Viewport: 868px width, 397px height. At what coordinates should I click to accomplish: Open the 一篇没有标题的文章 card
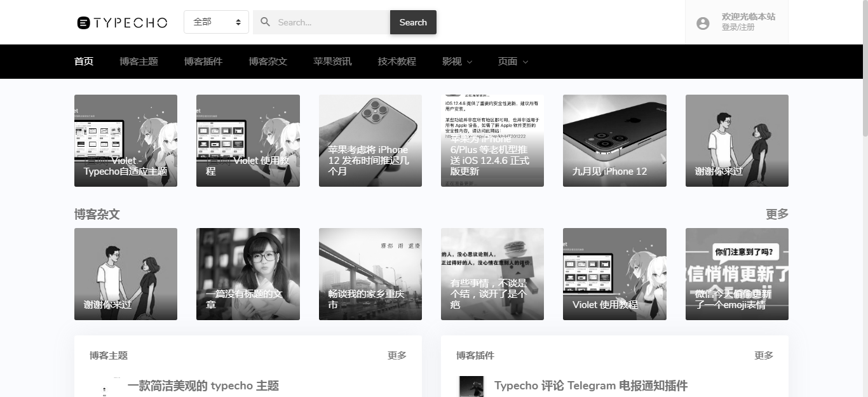pyautogui.click(x=248, y=274)
